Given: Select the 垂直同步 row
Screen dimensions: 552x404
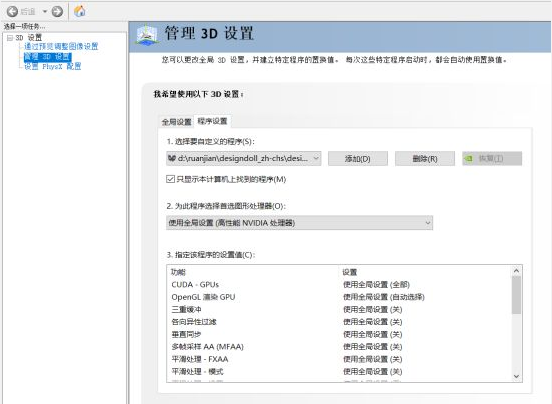Looking at the screenshot, I should pos(339,334).
